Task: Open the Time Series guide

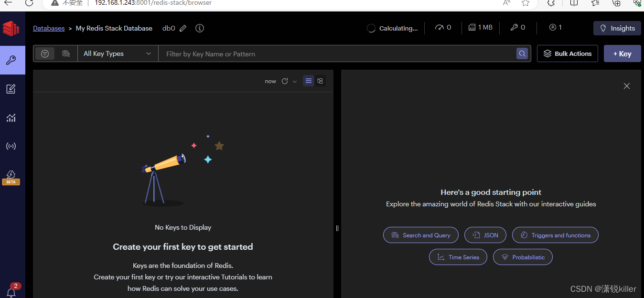Action: [458, 257]
